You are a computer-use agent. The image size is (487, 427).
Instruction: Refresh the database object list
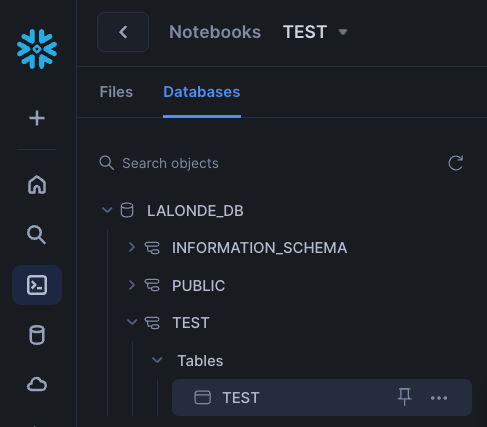456,163
